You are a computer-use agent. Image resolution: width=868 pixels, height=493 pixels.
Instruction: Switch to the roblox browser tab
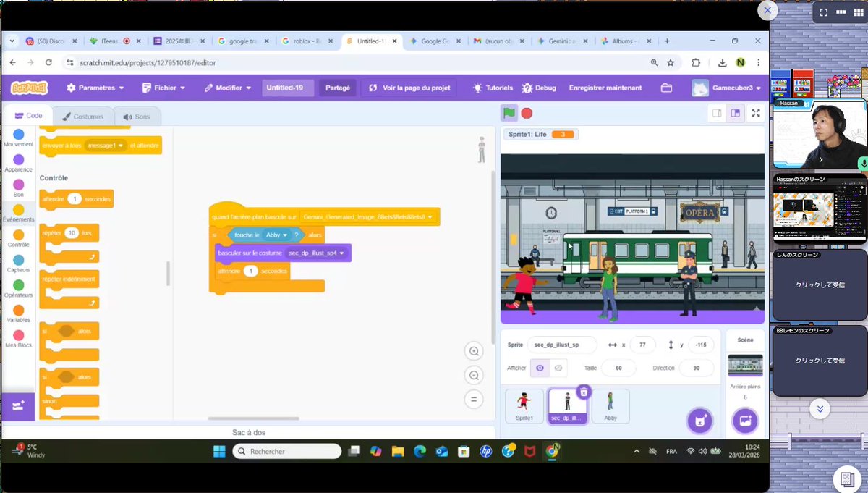[x=307, y=41]
